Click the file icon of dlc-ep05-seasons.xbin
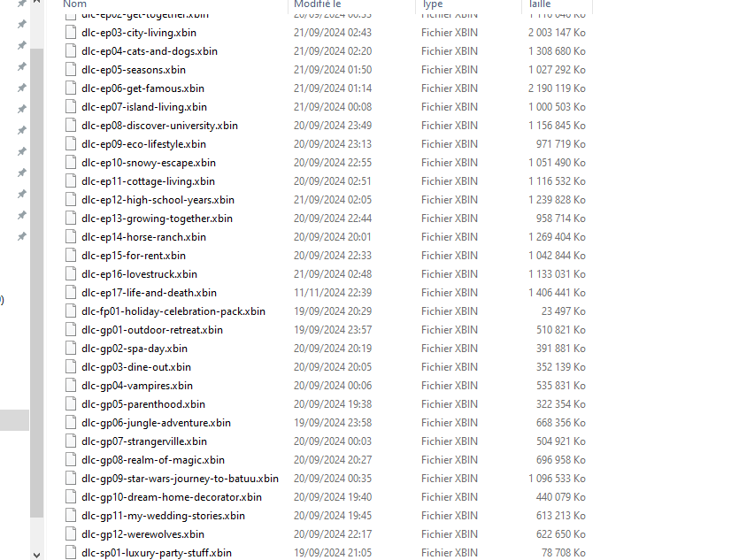This screenshot has width=731, height=560. [71, 70]
